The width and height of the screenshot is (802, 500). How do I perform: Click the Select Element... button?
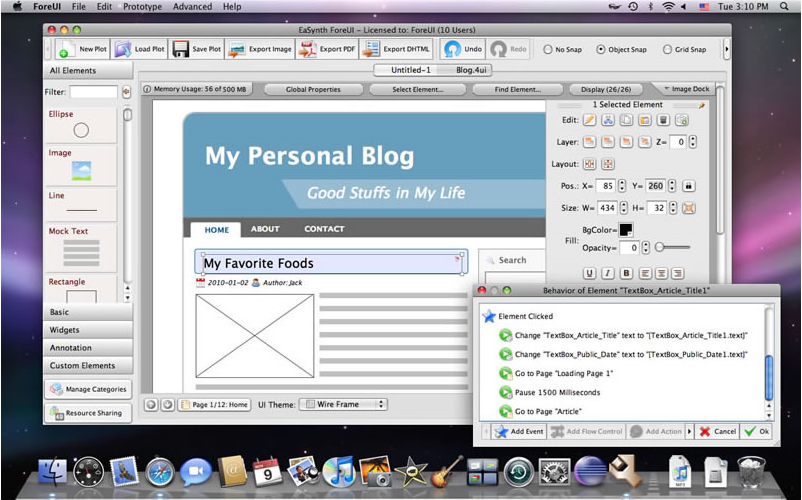click(x=417, y=89)
